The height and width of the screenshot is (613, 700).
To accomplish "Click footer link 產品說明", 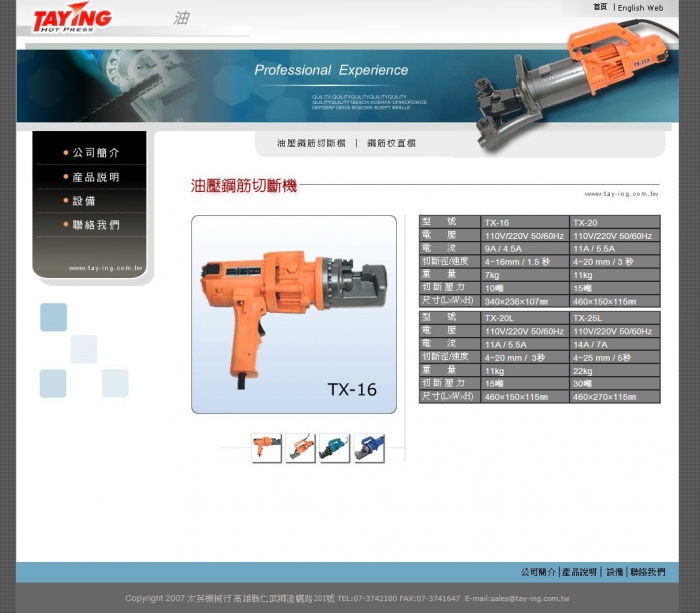I will point(579,572).
